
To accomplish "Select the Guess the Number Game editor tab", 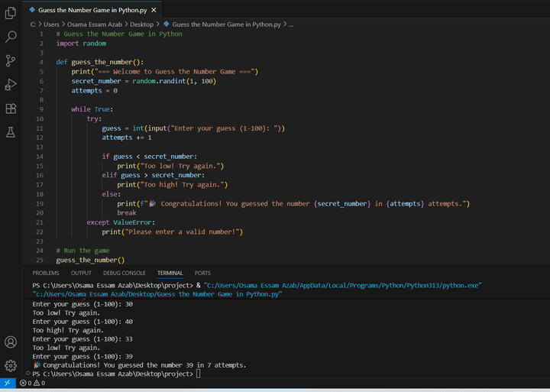I will click(x=90, y=10).
